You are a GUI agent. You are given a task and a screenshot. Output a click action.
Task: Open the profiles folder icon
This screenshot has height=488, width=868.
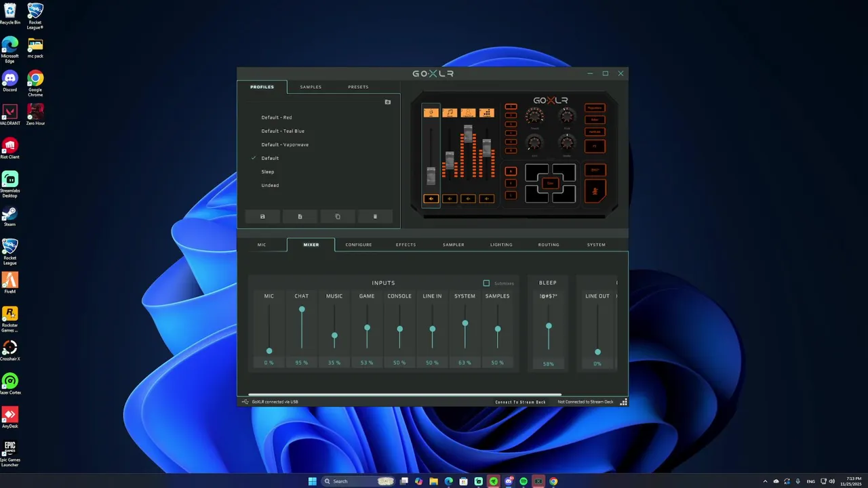(388, 102)
